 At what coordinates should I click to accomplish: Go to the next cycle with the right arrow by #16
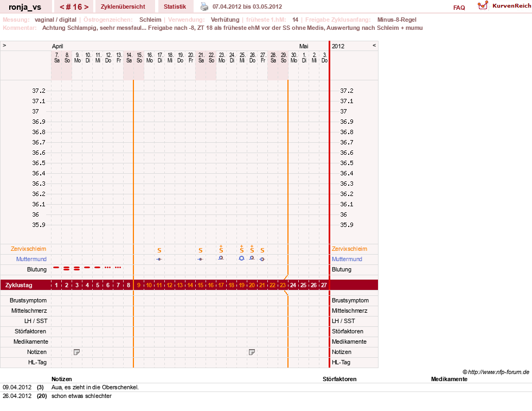click(87, 7)
